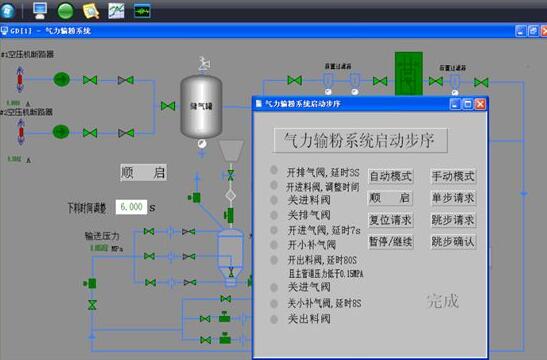This screenshot has height=360, width=547.
Task: Select the 关出料阀 step indicator light
Action: coord(274,319)
